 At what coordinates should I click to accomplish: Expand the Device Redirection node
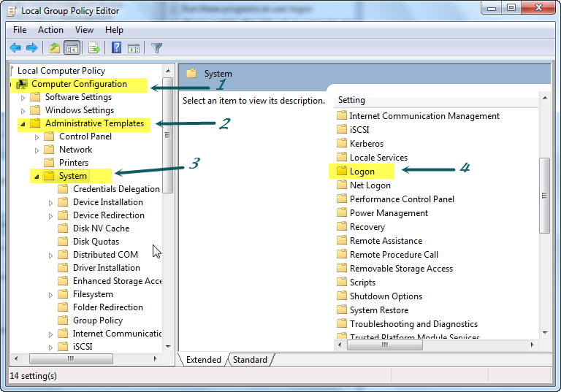tap(51, 216)
